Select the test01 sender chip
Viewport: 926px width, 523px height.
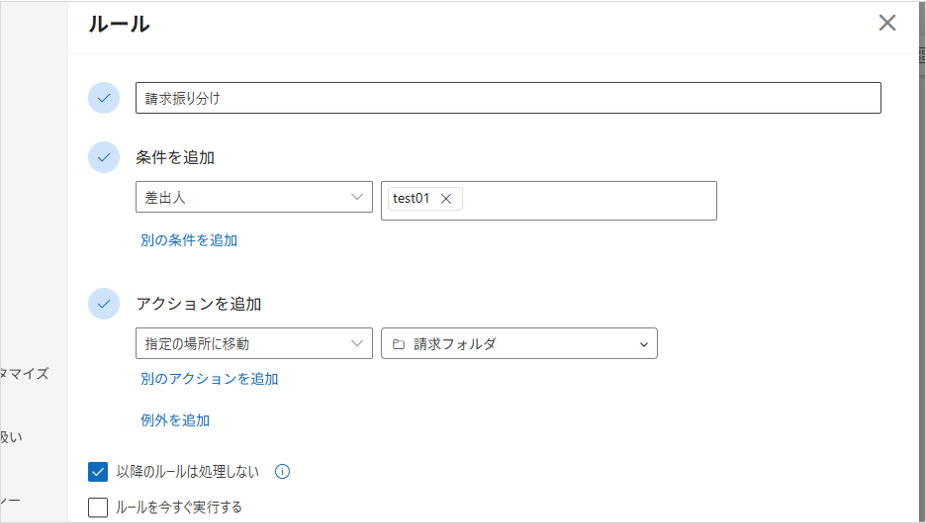tap(411, 199)
